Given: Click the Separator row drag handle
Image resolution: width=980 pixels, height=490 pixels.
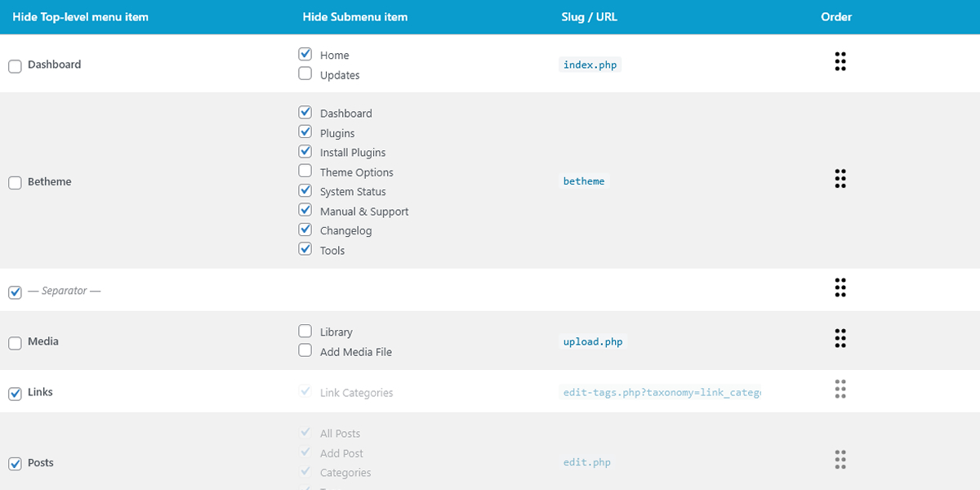Looking at the screenshot, I should coord(840,287).
